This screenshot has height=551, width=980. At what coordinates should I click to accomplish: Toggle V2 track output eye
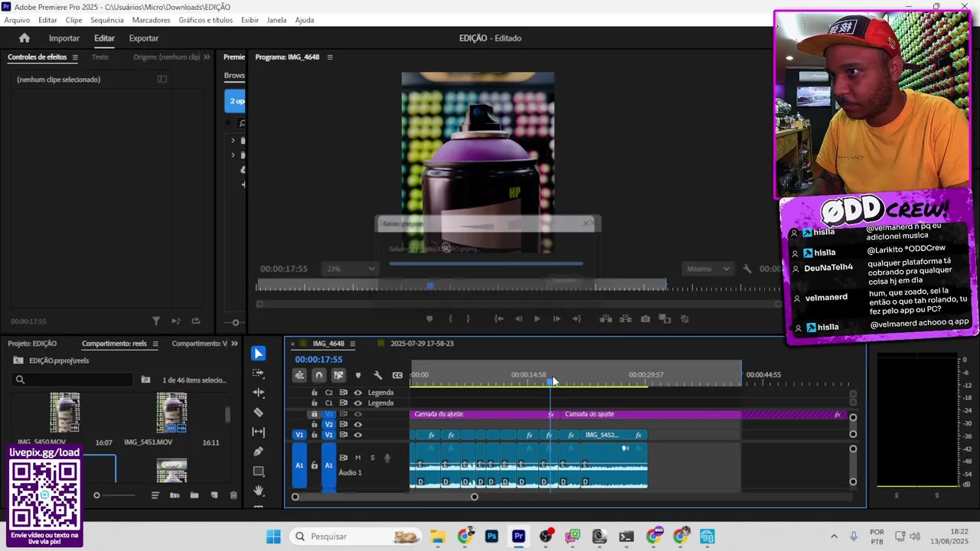[x=358, y=424]
